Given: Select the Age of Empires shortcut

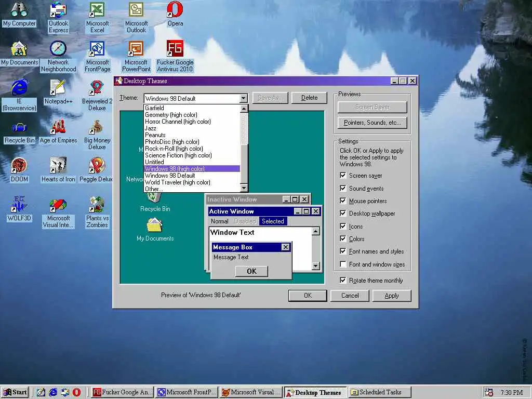Looking at the screenshot, I should (x=58, y=131).
